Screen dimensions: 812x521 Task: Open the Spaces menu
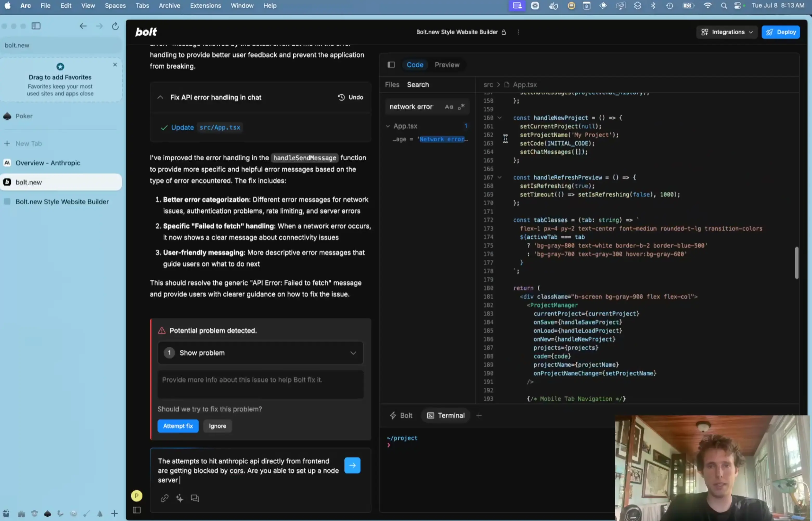click(x=115, y=5)
